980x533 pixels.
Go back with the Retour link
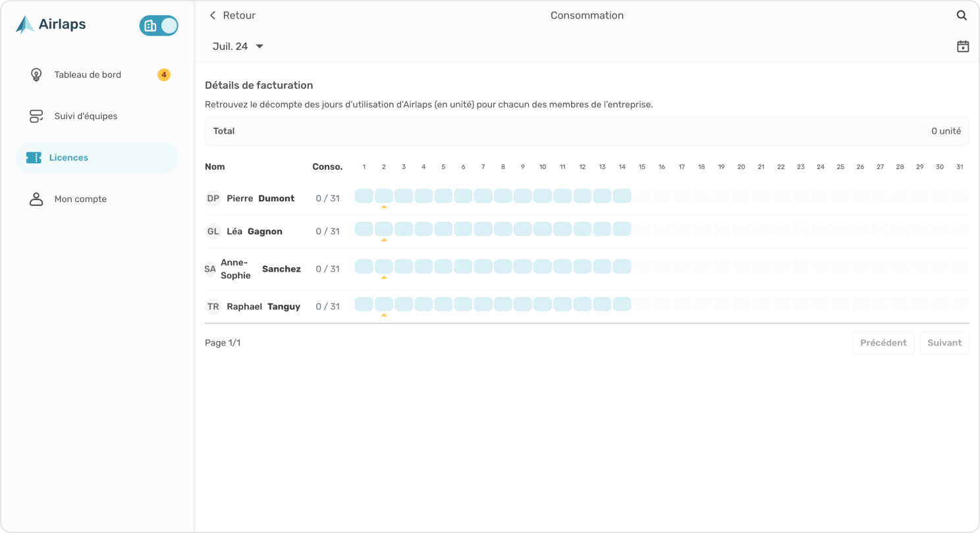pyautogui.click(x=232, y=15)
